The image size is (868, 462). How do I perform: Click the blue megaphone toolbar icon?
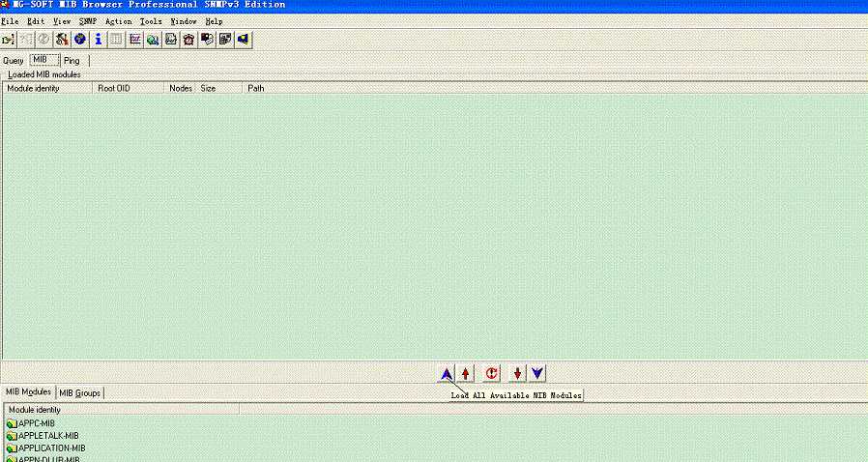[243, 40]
